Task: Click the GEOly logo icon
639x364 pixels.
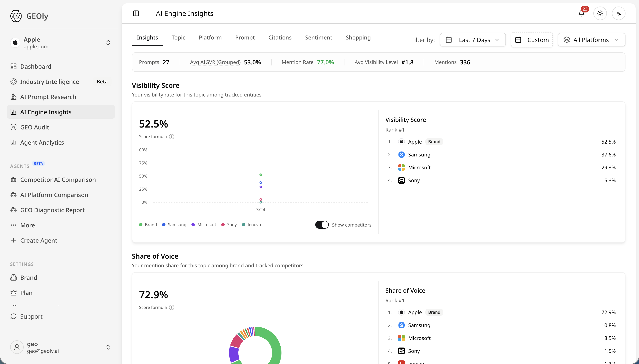Action: click(x=16, y=16)
